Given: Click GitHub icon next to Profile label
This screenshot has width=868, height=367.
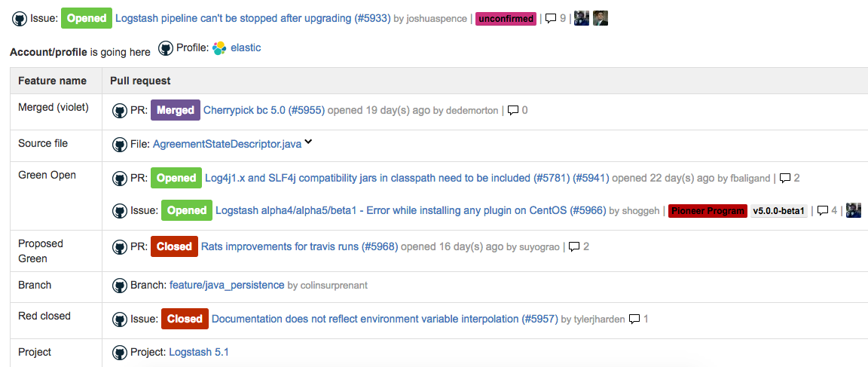Looking at the screenshot, I should [x=166, y=48].
